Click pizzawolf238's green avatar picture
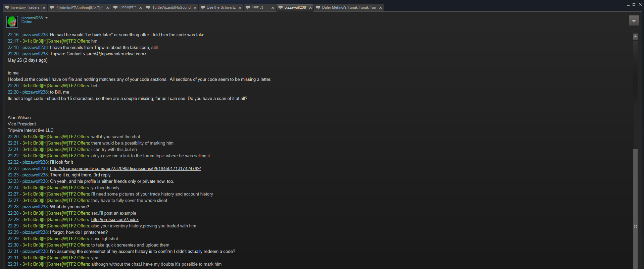The image size is (644, 269). pyautogui.click(x=12, y=22)
